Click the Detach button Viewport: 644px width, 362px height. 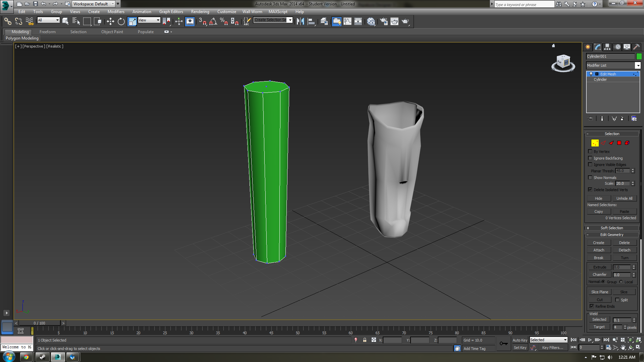625,250
